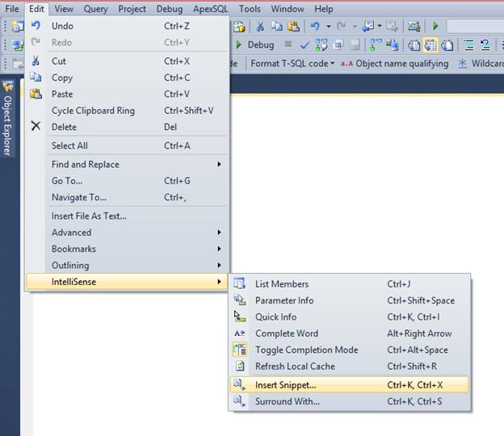
Task: Click the Copy icon in top toolbar
Action: 277,27
